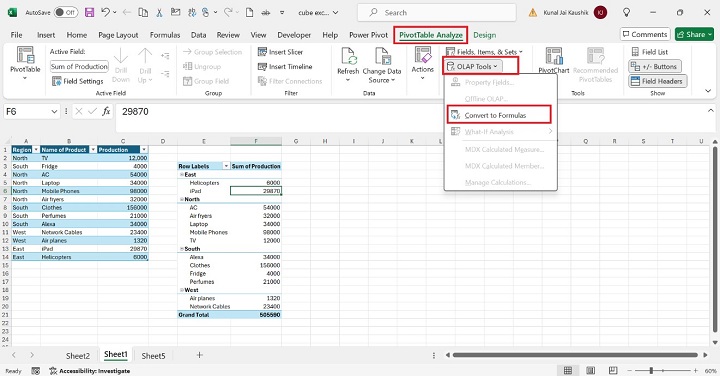Click the Save icon in the quick access toolbar
Viewport: 720px width, 376px height.
pyautogui.click(x=89, y=12)
